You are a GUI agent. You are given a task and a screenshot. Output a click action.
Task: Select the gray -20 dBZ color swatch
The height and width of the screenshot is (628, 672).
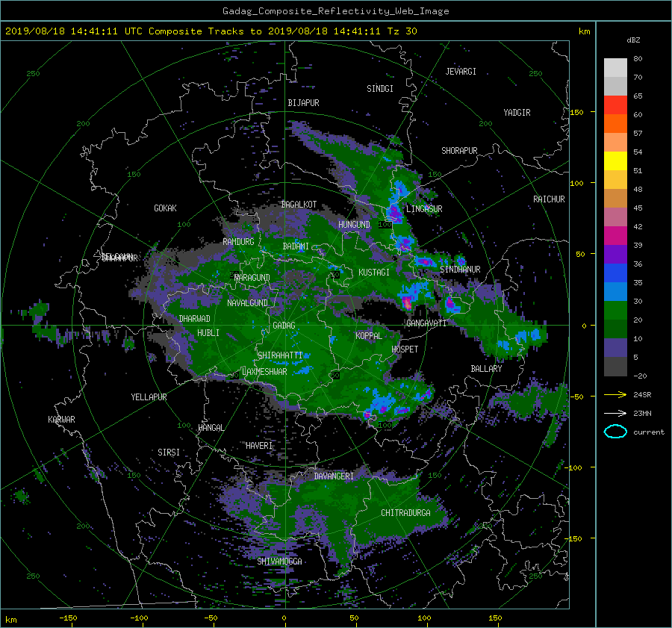(615, 366)
